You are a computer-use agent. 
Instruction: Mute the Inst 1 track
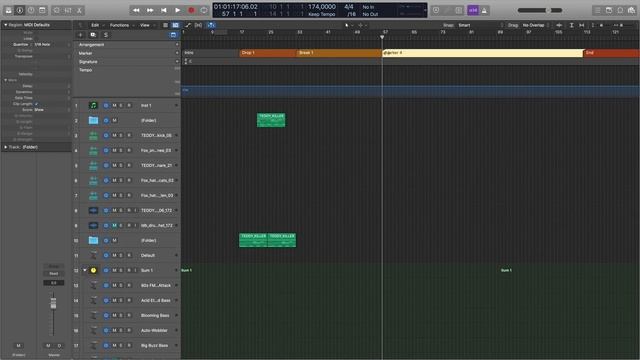[114, 105]
